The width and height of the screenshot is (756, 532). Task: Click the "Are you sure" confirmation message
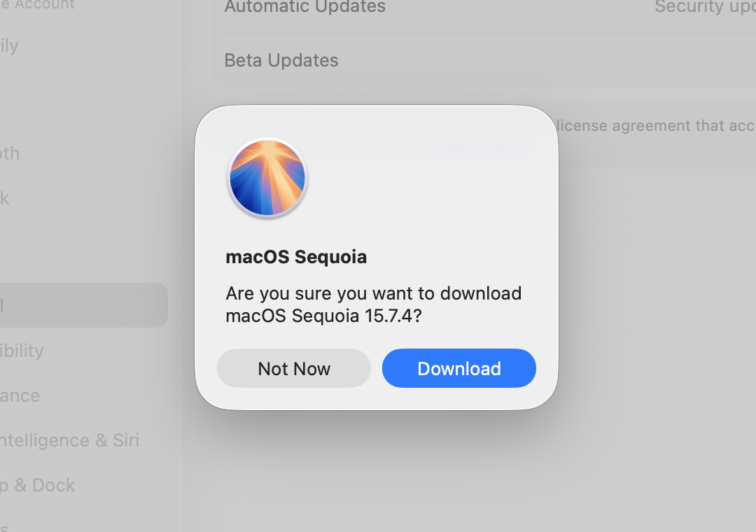(x=373, y=293)
